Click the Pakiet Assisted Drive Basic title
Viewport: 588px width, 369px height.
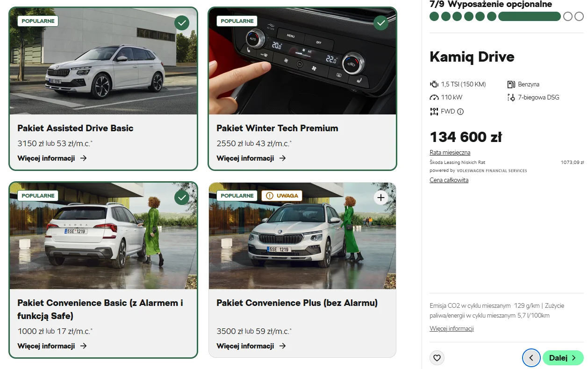(x=75, y=128)
